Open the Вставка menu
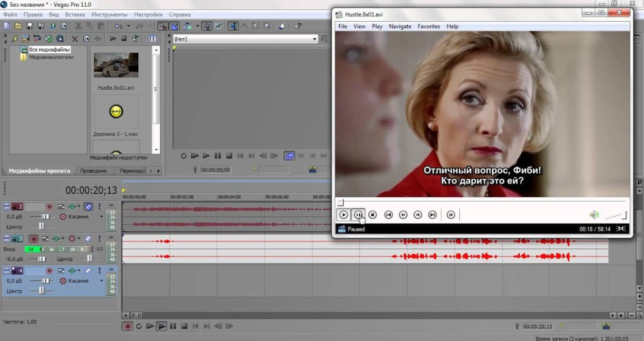This screenshot has width=644, height=341. 75,14
